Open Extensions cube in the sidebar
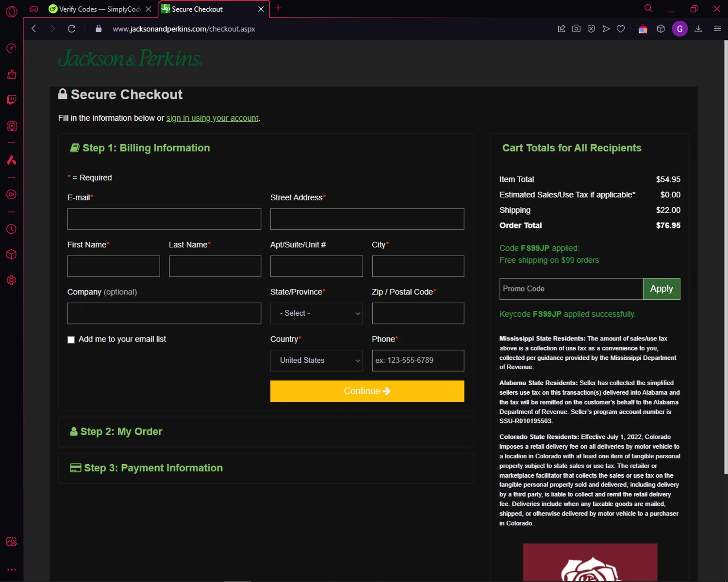This screenshot has height=582, width=728. pyautogui.click(x=12, y=255)
